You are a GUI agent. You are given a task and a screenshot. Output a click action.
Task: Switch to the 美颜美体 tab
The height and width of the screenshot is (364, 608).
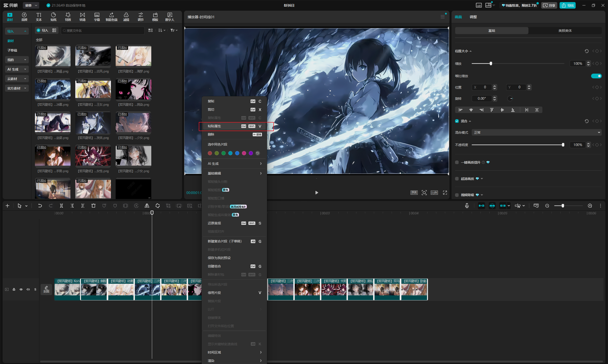coord(565,31)
